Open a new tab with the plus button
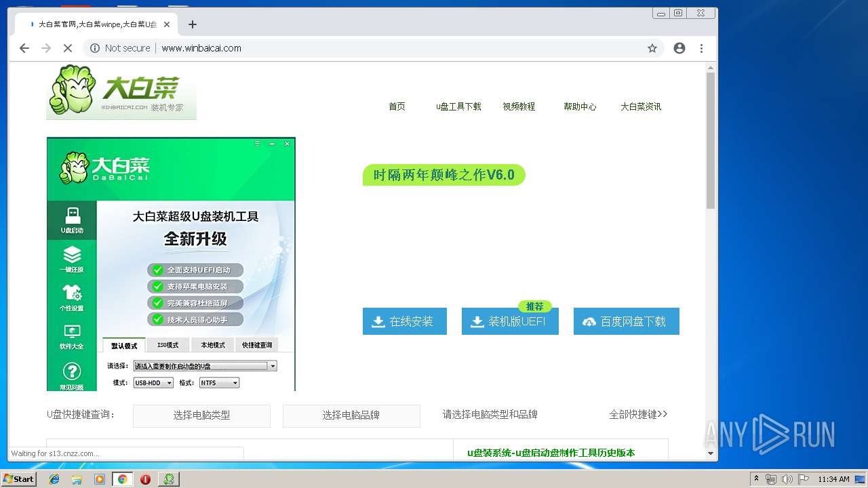 tap(193, 24)
